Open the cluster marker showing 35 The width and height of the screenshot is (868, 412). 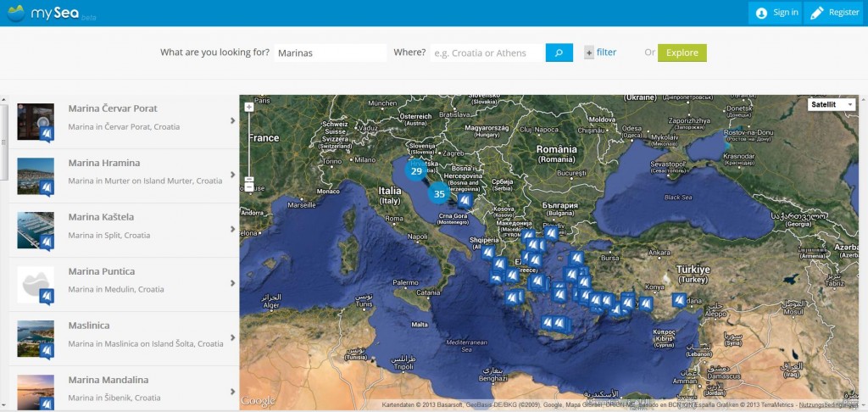click(440, 193)
